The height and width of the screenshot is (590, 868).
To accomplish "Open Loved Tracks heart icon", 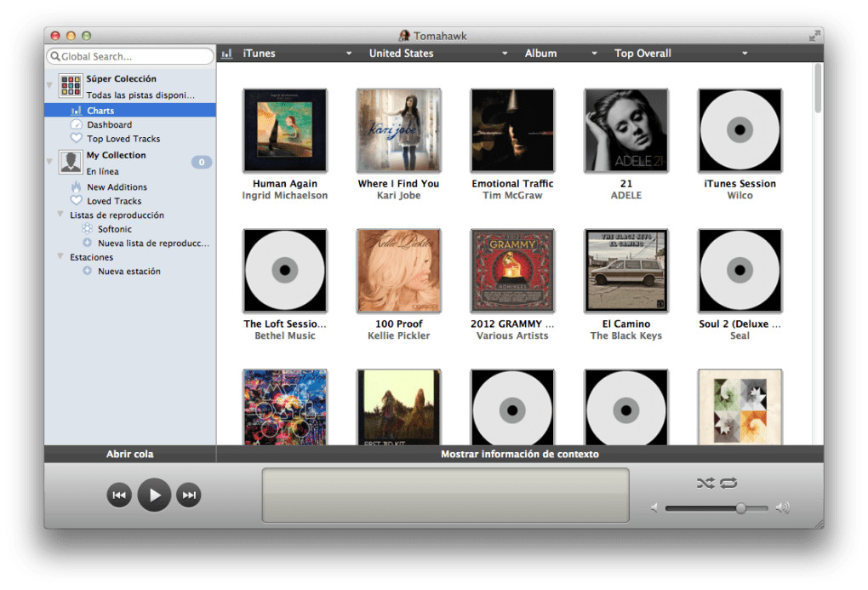I will point(77,201).
